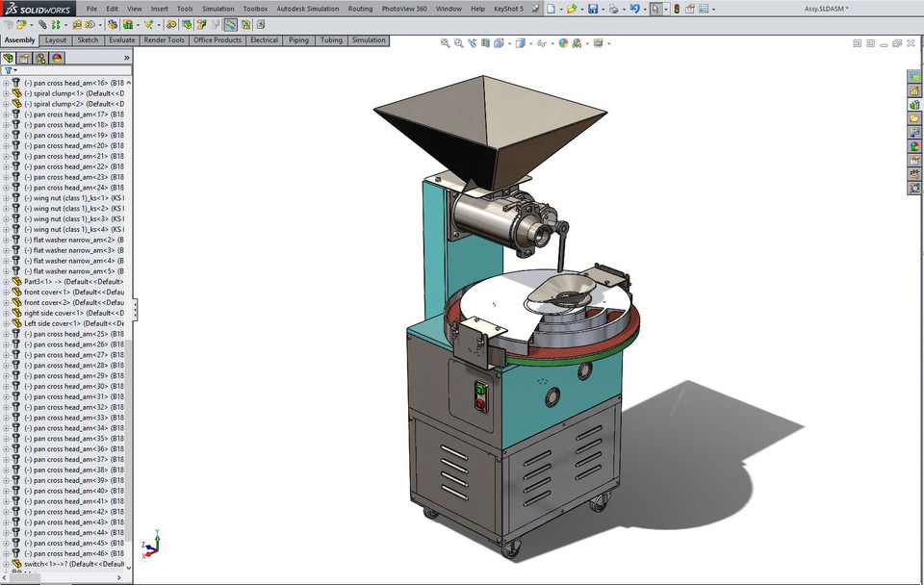Switch to the Render Tools tab
The width and height of the screenshot is (924, 585).
(x=164, y=40)
